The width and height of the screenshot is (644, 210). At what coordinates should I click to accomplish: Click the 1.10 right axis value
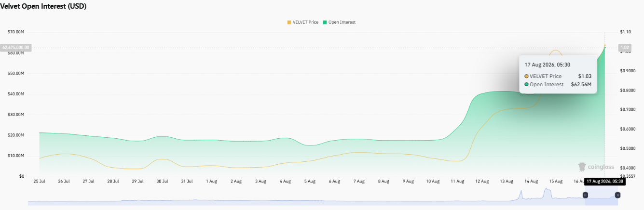[x=625, y=32]
